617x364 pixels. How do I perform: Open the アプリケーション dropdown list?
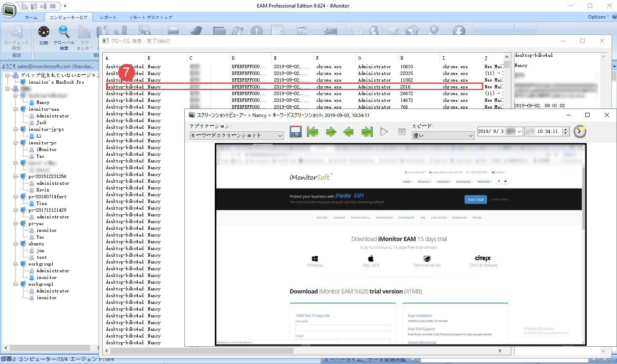pyautogui.click(x=237, y=135)
